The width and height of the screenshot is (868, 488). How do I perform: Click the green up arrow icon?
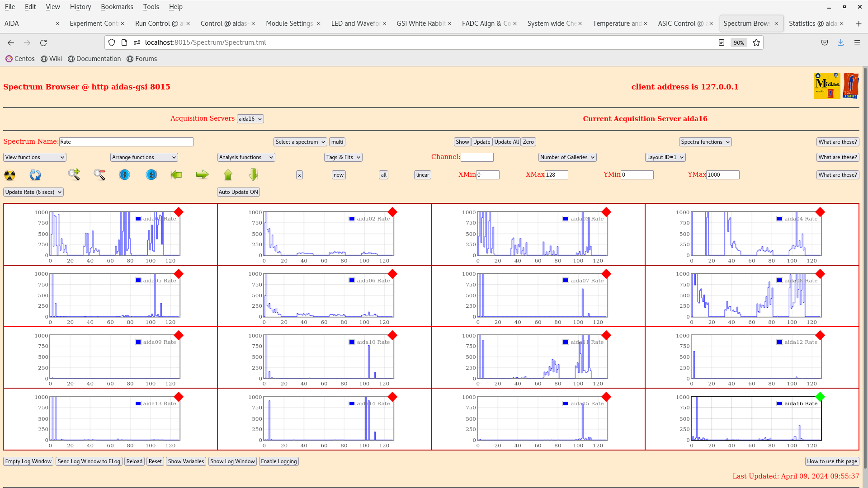[228, 174]
